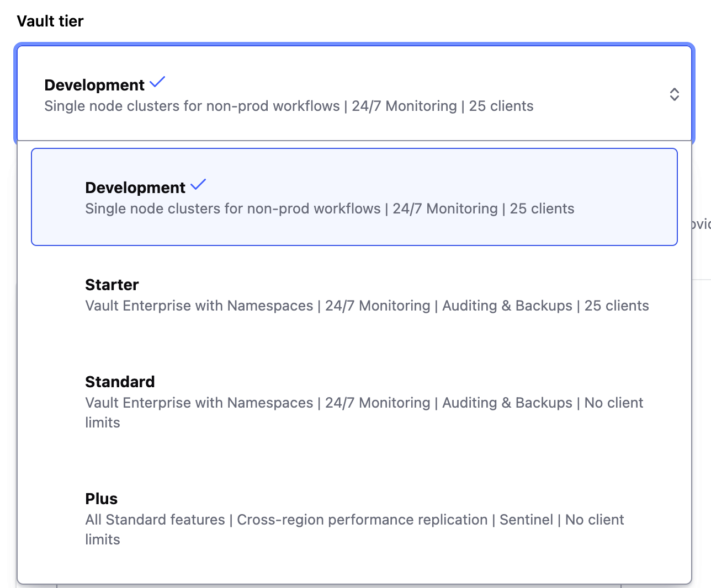This screenshot has width=711, height=588.
Task: Click the "Vault tier" field label
Action: 50,21
